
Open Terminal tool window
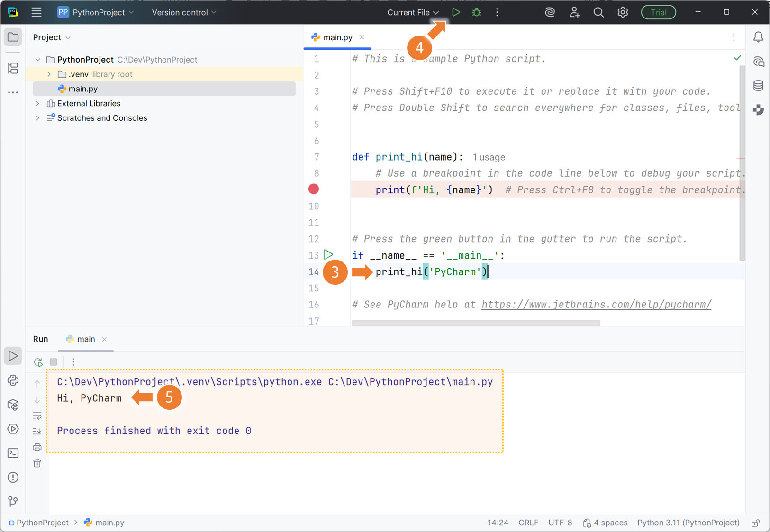click(13, 453)
